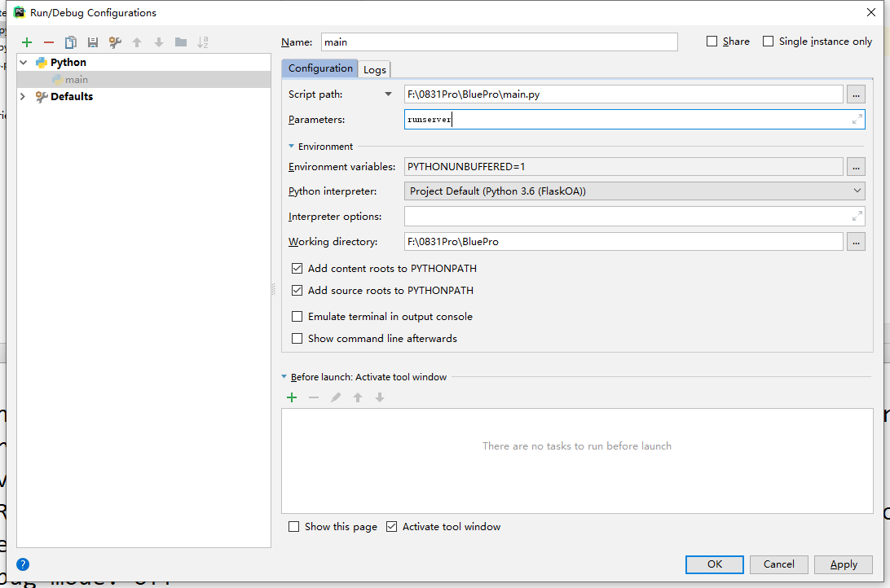
Task: Remove selected before launch task
Action: 314,397
